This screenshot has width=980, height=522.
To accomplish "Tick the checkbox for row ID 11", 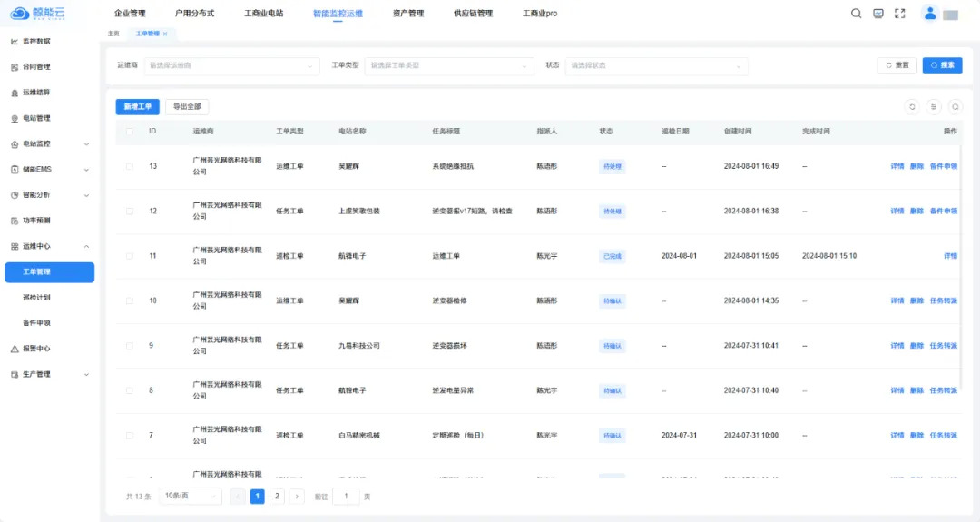I will pos(129,257).
